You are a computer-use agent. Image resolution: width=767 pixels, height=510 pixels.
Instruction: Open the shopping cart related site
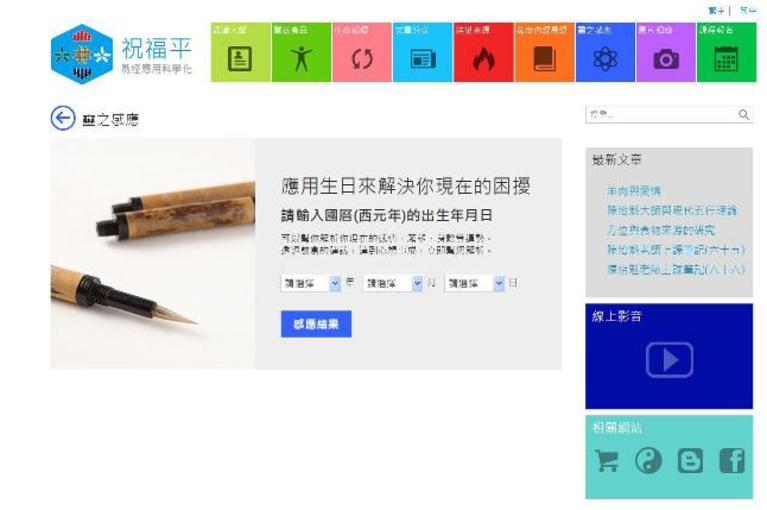coord(607,460)
